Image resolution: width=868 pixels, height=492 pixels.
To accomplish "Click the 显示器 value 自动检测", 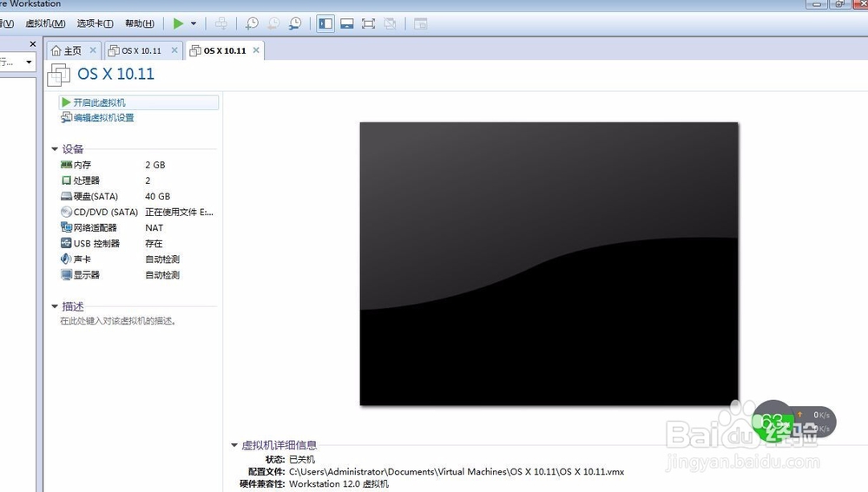I will click(x=162, y=275).
